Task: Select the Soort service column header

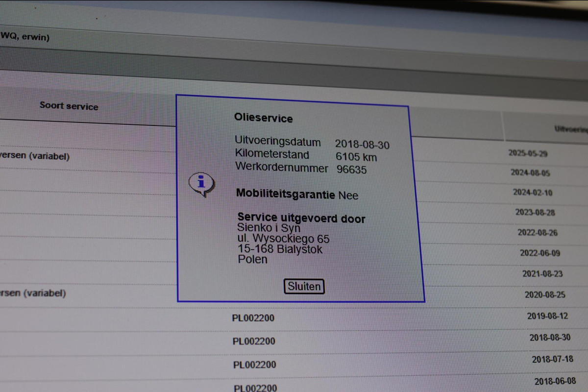Action: (x=69, y=106)
